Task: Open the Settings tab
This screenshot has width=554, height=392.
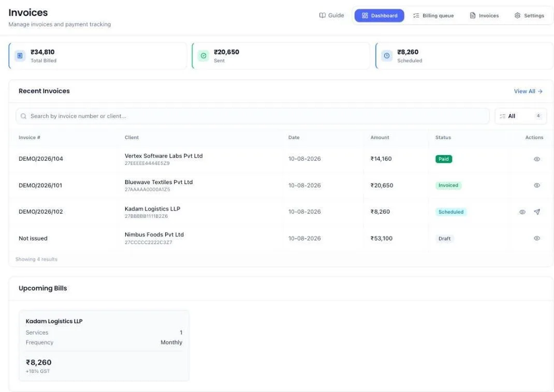Action: point(529,16)
